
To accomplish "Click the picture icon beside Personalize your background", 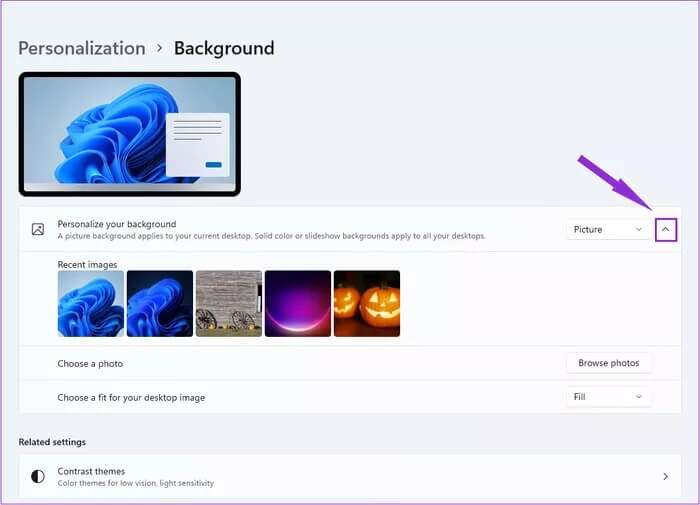I will point(38,230).
